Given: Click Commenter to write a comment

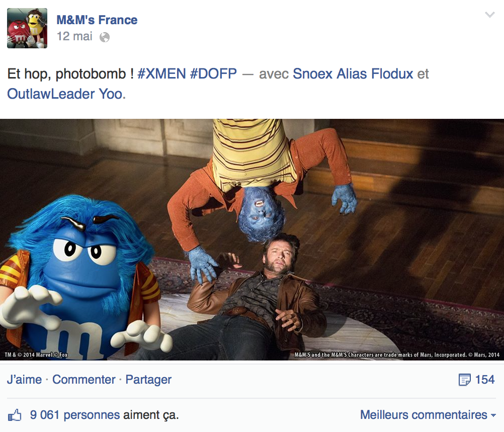Looking at the screenshot, I should click(x=83, y=380).
